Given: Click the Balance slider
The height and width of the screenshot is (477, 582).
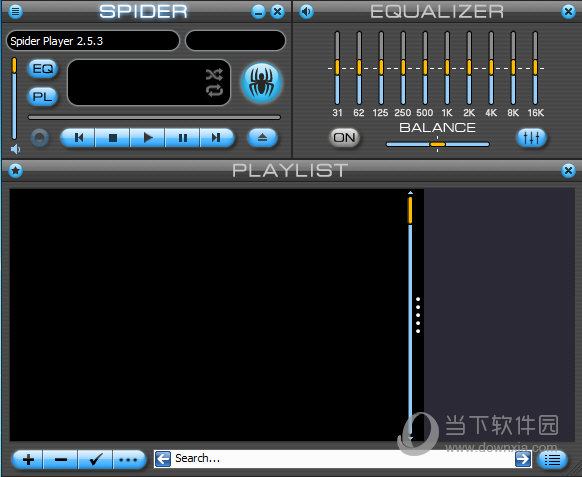Looking at the screenshot, I should pyautogui.click(x=438, y=144).
